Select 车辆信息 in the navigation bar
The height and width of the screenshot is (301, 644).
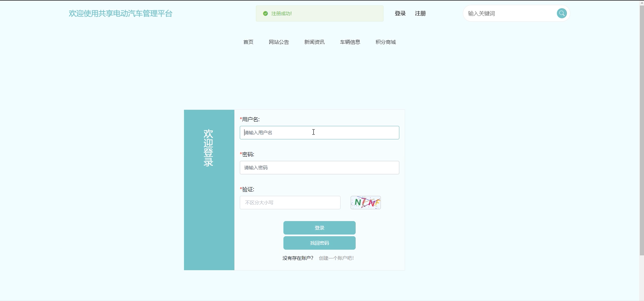350,42
